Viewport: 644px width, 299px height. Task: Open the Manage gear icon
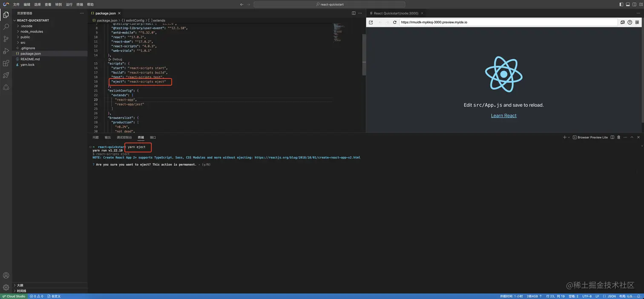click(x=6, y=288)
